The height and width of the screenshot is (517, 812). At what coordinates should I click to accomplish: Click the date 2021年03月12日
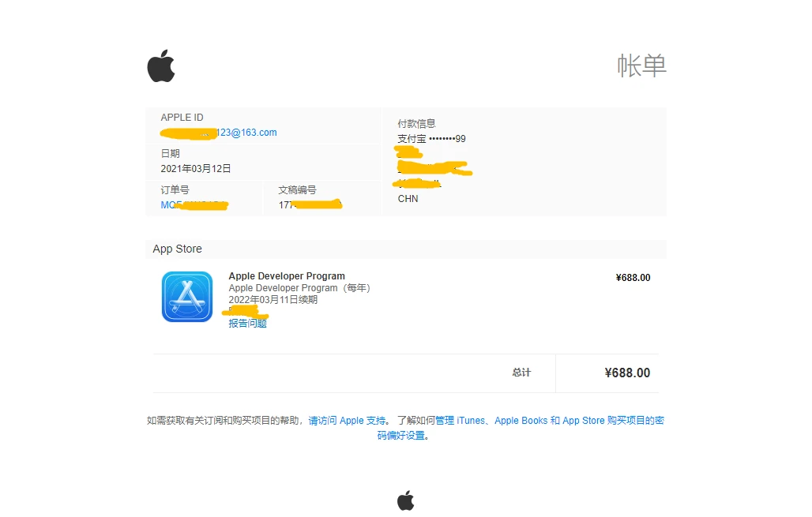(x=196, y=169)
